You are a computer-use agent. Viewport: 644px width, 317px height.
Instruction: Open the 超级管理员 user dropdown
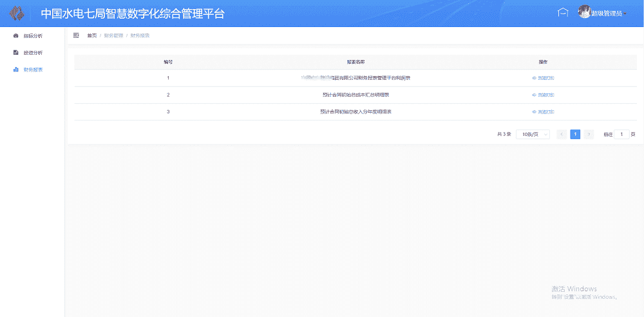coord(609,14)
